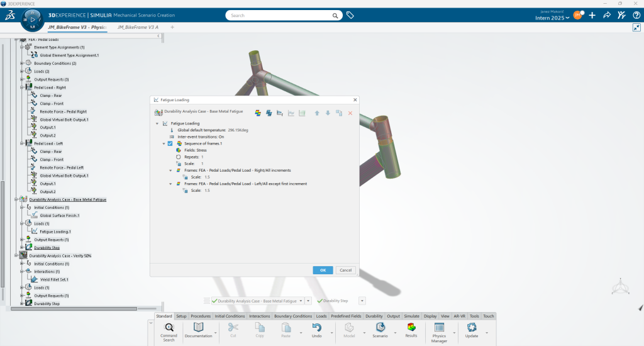The height and width of the screenshot is (346, 644).
Task: Switch to the Boundary Conditions tab
Action: click(293, 316)
